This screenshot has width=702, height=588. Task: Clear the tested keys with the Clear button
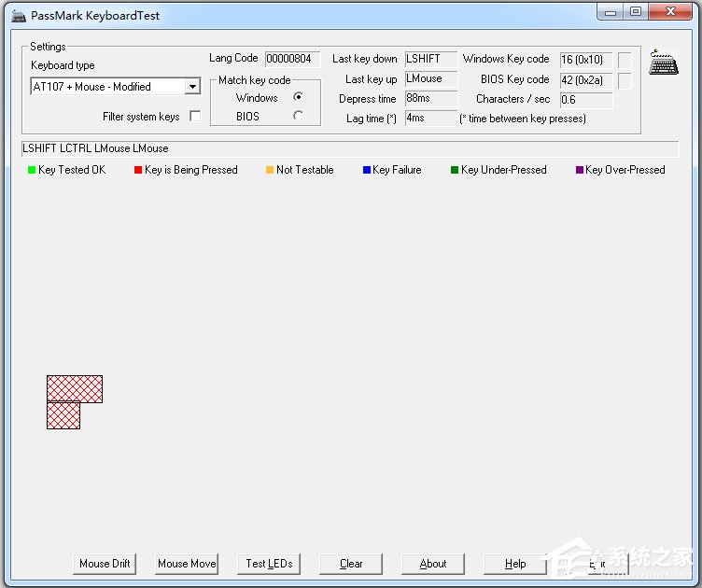[x=351, y=564]
